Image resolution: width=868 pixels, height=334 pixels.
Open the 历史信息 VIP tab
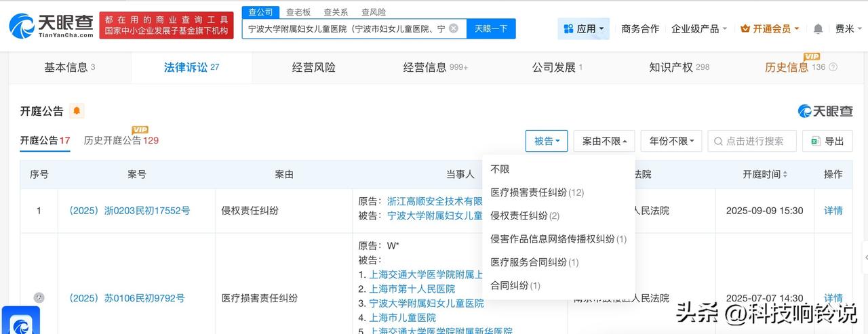[x=801, y=67]
